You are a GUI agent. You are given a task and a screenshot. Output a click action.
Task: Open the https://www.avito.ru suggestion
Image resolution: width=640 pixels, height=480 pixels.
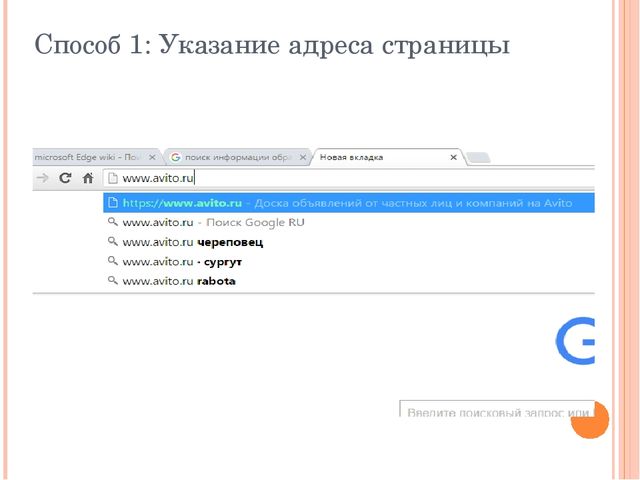[x=349, y=203]
